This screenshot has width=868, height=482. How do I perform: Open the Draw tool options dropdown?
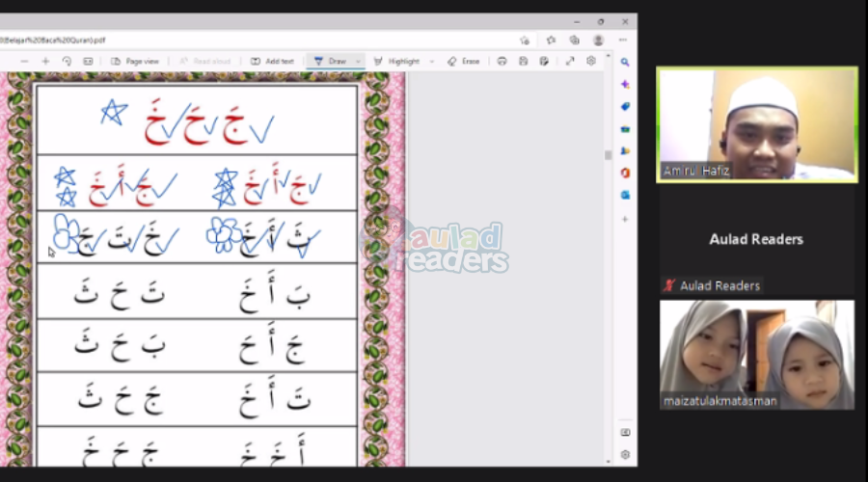[x=359, y=61]
